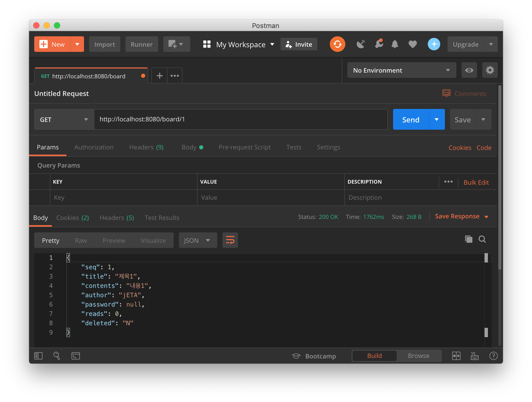The width and height of the screenshot is (532, 402).
Task: Switch to the Authorization tab
Action: (x=94, y=147)
